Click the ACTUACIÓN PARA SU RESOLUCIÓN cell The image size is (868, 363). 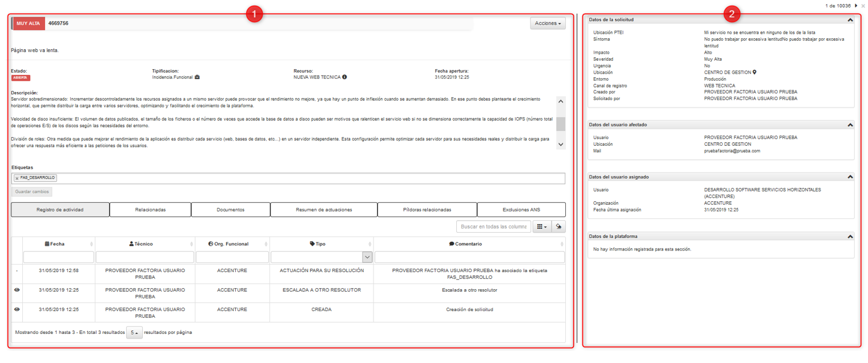click(x=322, y=270)
